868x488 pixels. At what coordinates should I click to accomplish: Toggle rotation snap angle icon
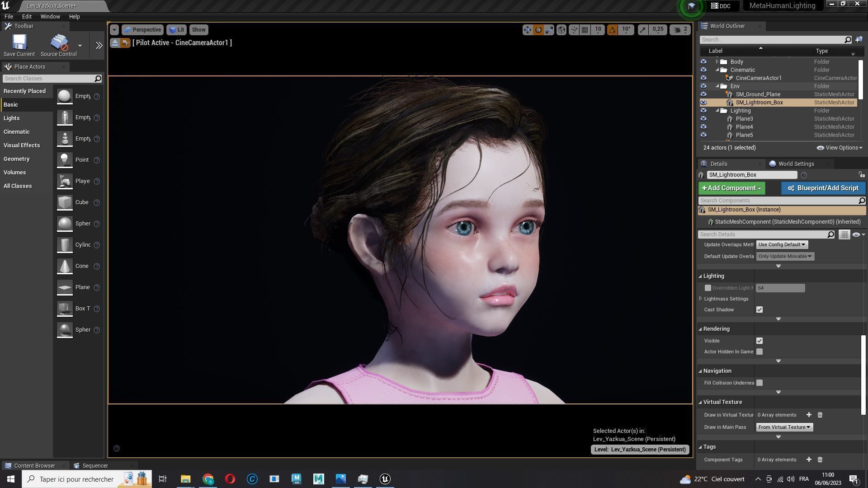612,30
